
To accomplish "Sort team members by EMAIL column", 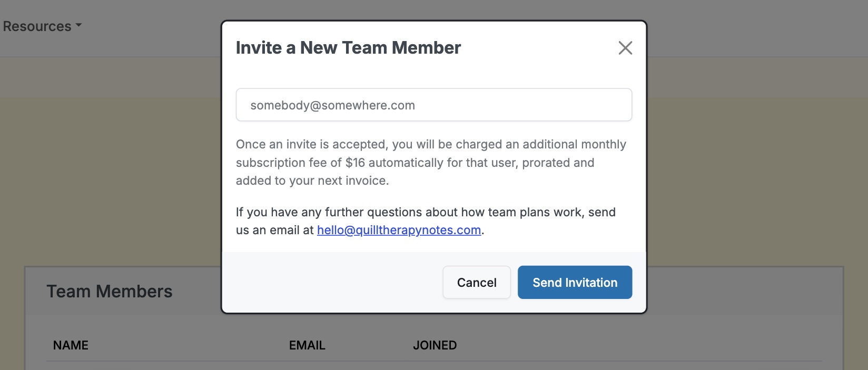I will 307,345.
